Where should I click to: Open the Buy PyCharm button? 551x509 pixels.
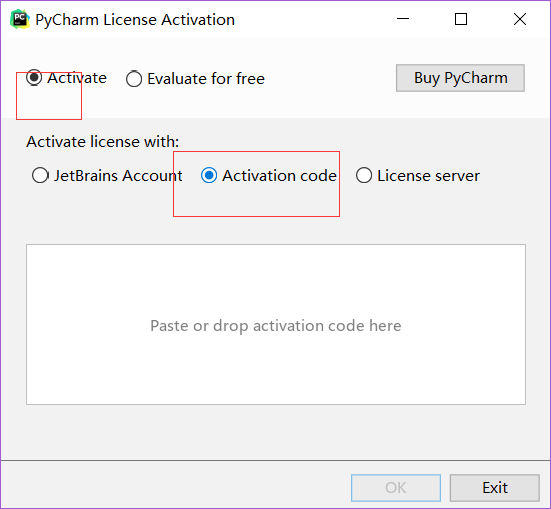click(460, 78)
